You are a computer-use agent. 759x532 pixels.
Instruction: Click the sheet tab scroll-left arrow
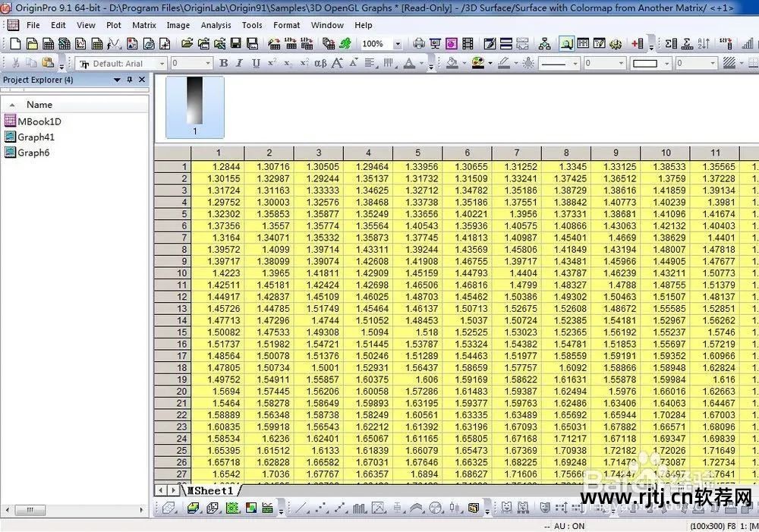[x=161, y=490]
